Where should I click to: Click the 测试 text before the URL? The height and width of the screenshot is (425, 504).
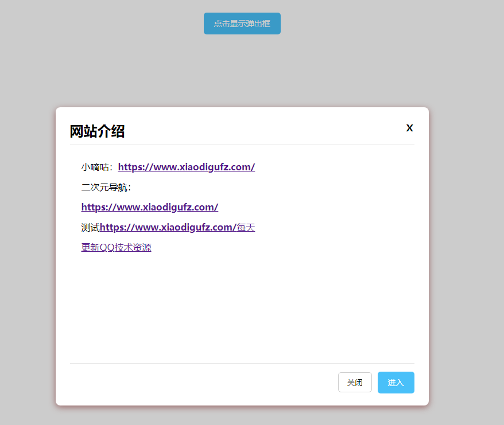point(90,227)
